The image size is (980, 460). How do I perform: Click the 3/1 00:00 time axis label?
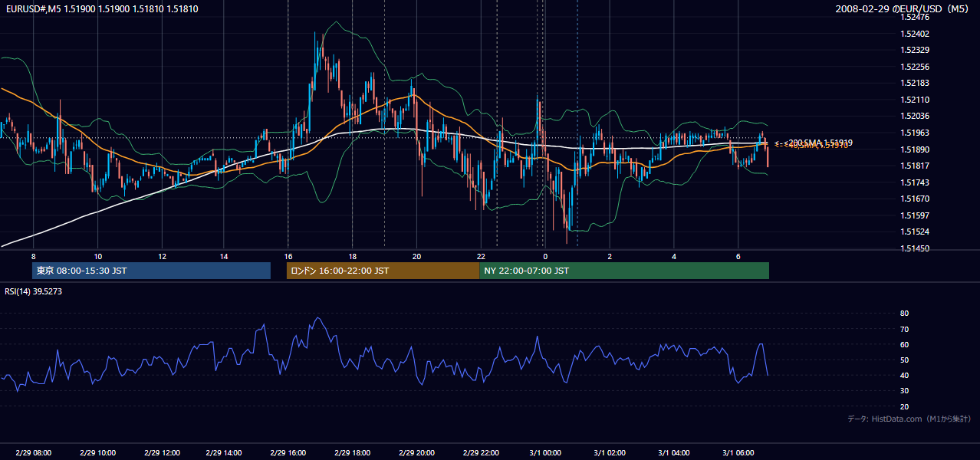(x=545, y=452)
